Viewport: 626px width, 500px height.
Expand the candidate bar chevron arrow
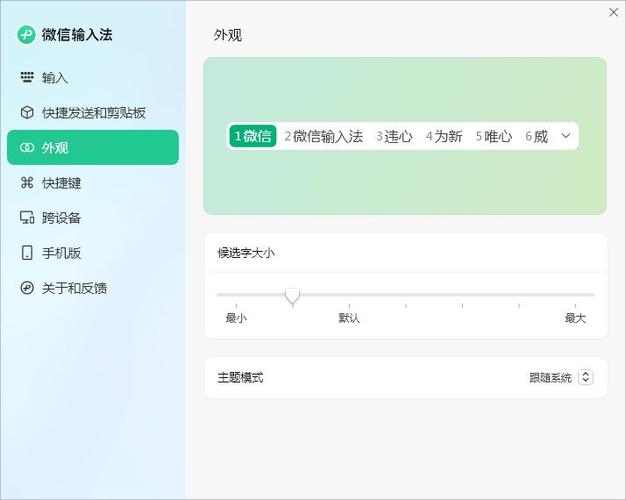coord(566,136)
